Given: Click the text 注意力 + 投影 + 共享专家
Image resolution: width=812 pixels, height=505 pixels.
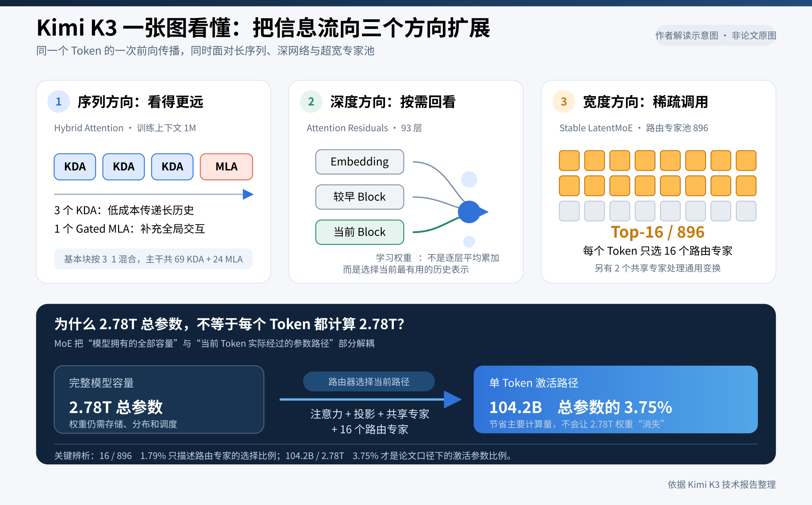Looking at the screenshot, I should [370, 414].
